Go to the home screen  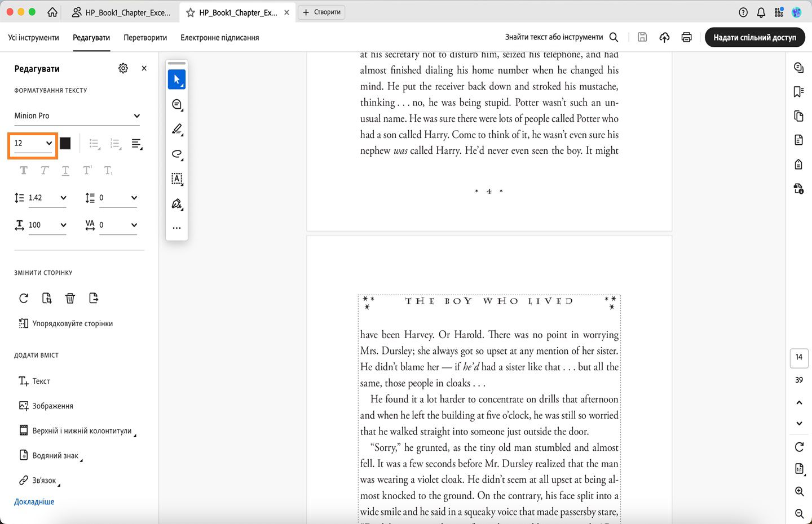52,12
